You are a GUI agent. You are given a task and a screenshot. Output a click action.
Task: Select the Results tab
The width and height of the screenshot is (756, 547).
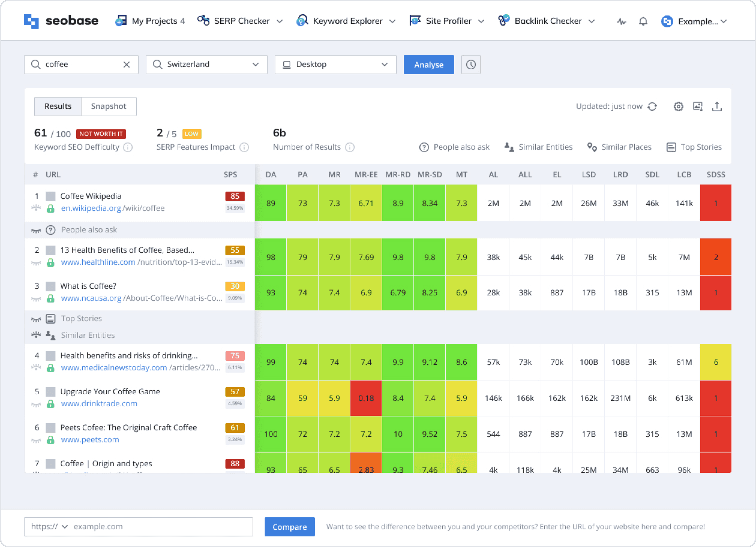tap(58, 106)
